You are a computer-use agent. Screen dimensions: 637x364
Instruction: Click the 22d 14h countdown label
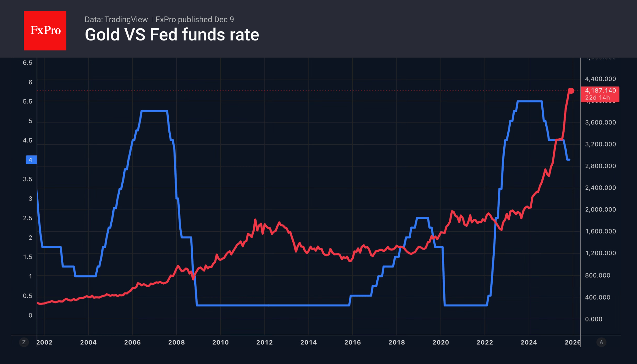point(597,98)
